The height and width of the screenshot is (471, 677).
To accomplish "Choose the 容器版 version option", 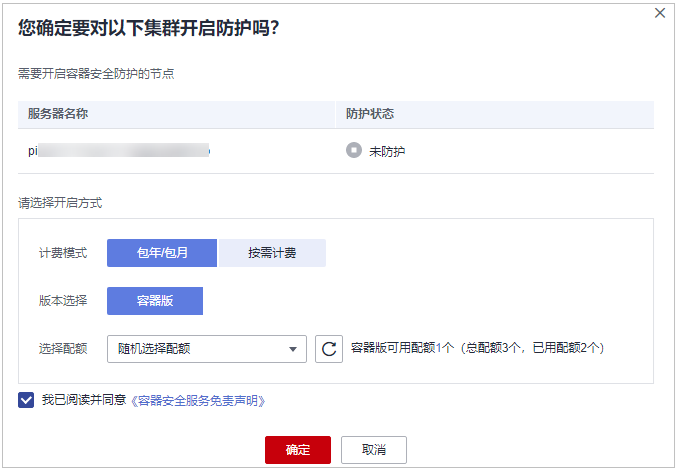I will click(x=155, y=301).
